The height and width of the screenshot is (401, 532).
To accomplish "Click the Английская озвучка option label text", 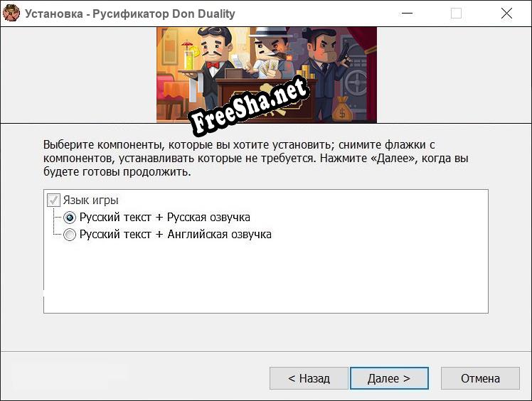I will 219,235.
